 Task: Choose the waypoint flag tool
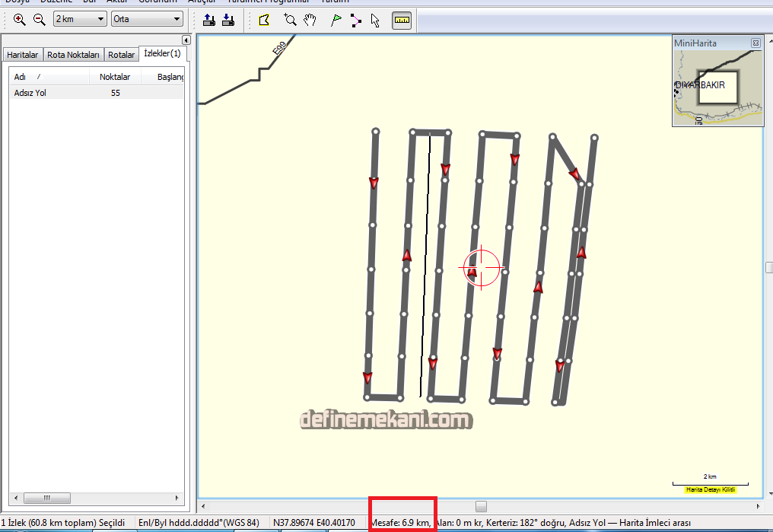point(336,20)
